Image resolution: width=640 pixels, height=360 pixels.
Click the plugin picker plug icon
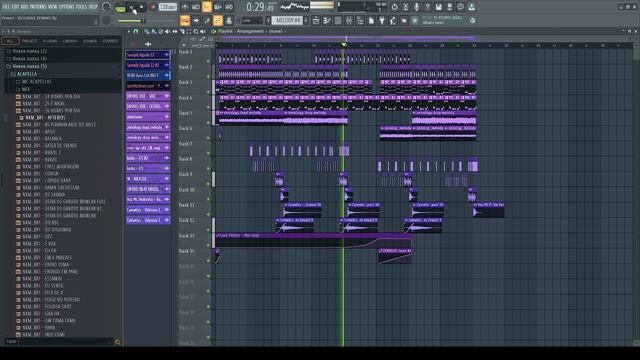(x=382, y=21)
